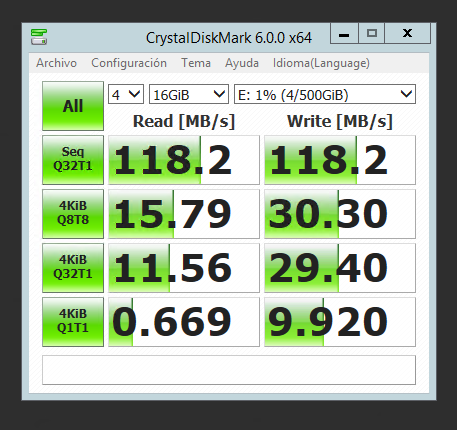Open the Idioma(Language) menu
The height and width of the screenshot is (430, 457).
[321, 63]
